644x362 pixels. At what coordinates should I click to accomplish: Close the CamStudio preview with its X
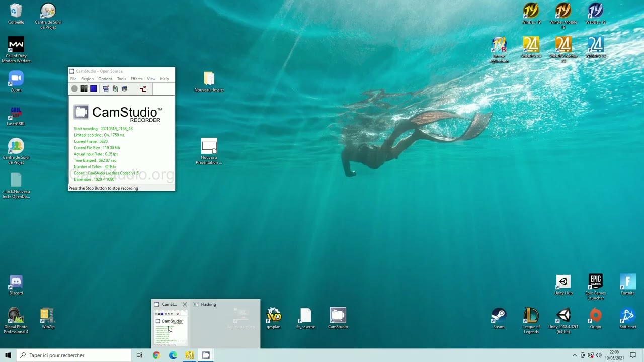pyautogui.click(x=185, y=304)
